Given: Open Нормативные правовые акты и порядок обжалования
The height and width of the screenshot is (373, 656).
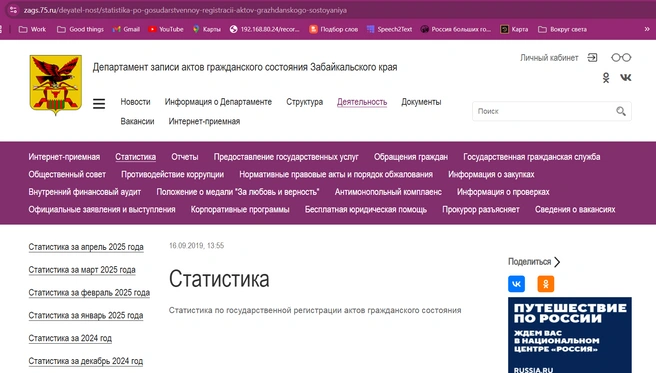Looking at the screenshot, I should click(x=336, y=174).
